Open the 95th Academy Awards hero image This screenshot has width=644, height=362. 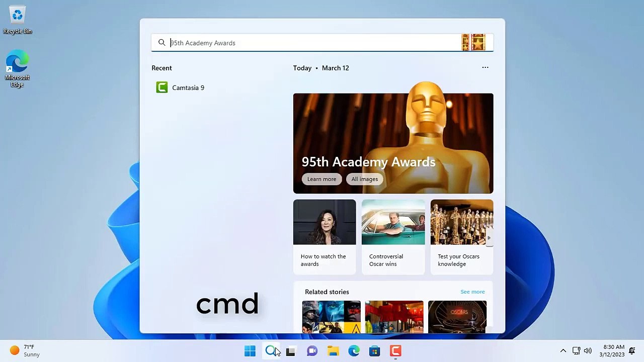click(x=393, y=143)
